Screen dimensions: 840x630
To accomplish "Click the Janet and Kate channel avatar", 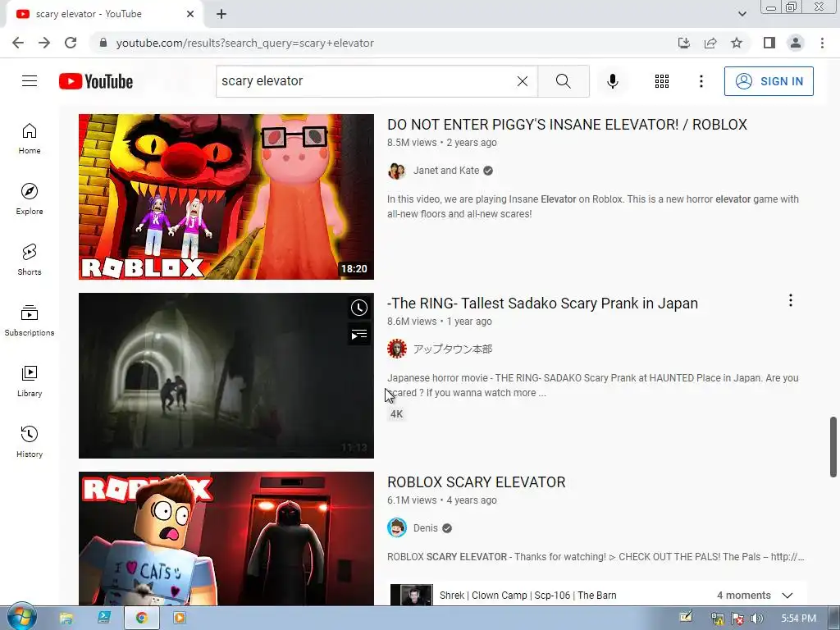I will point(396,171).
